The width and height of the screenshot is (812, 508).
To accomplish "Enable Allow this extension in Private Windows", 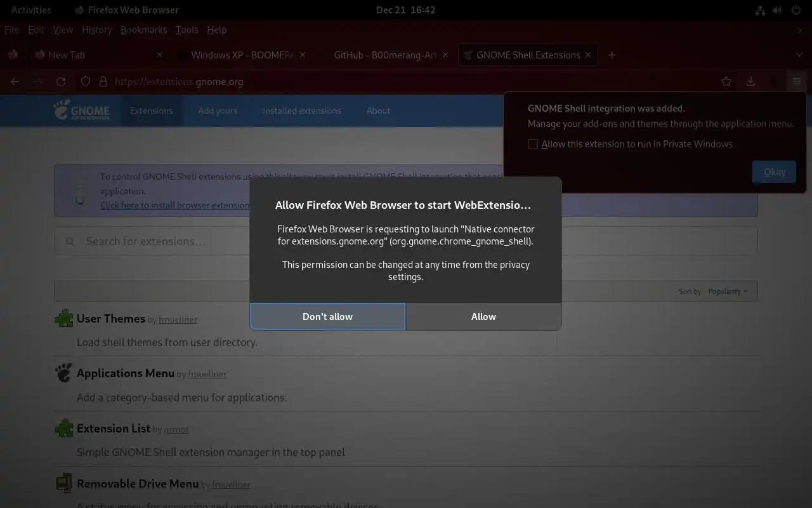I will pos(533,144).
